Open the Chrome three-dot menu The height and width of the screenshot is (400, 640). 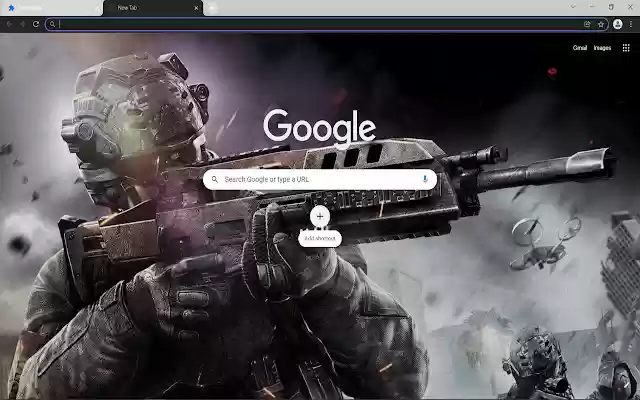[x=631, y=24]
